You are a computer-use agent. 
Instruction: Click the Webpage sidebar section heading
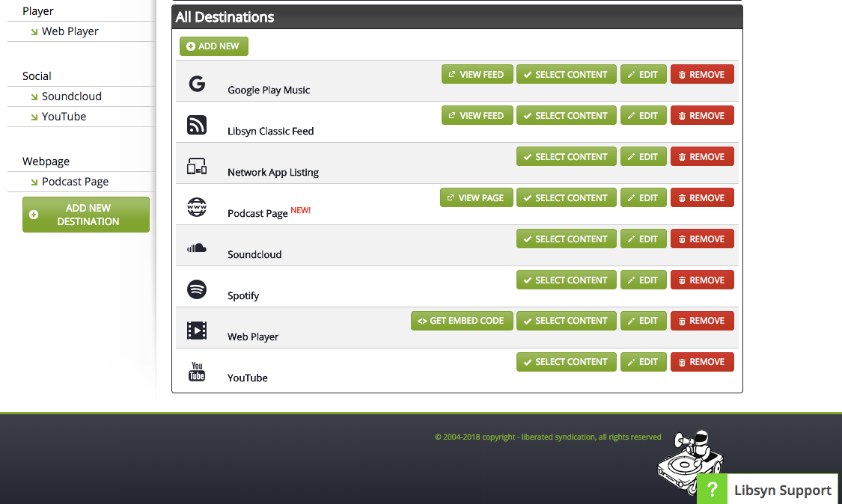coord(46,162)
